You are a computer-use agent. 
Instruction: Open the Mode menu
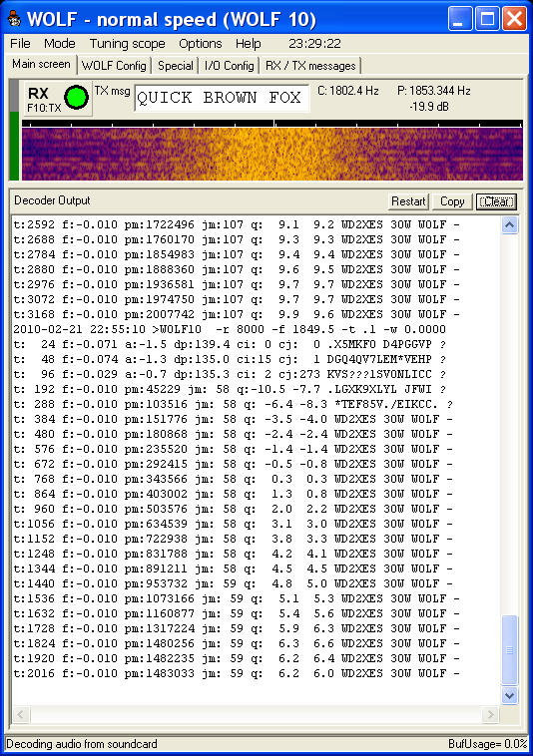pyautogui.click(x=59, y=44)
